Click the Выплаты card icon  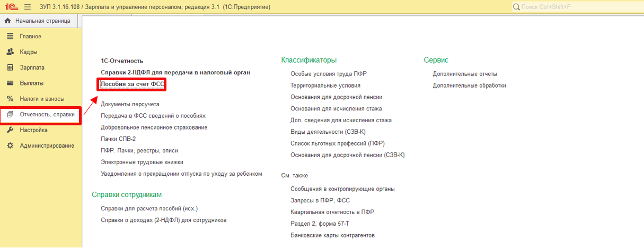click(10, 83)
